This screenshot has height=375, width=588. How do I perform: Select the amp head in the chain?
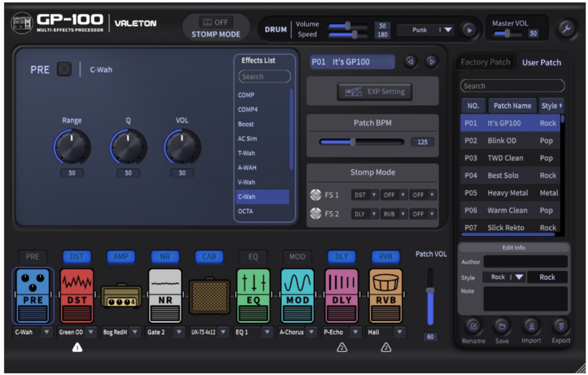(x=121, y=296)
